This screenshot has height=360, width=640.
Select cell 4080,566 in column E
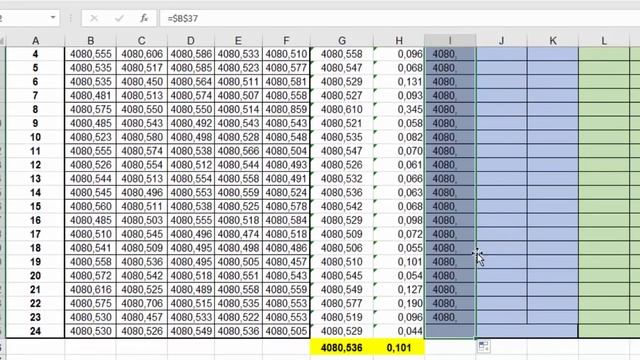(x=238, y=151)
